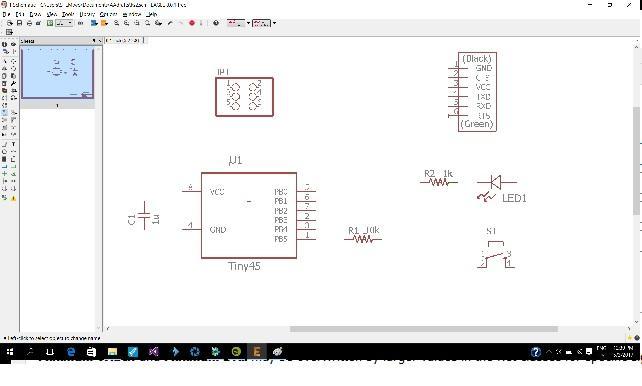The width and height of the screenshot is (642, 386).
Task: Click the Save floppy disk icon
Action: coord(19,23)
